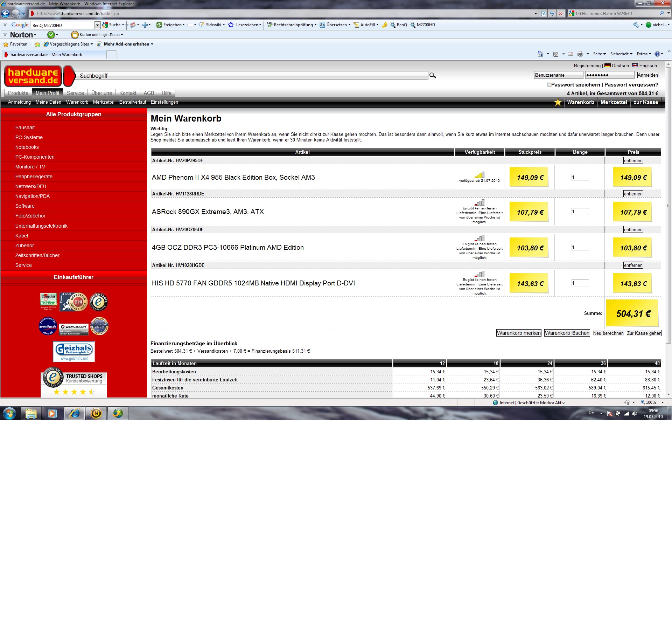Viewport: 672px width, 622px height.
Task: Click the Favoriten star button
Action: point(15,44)
